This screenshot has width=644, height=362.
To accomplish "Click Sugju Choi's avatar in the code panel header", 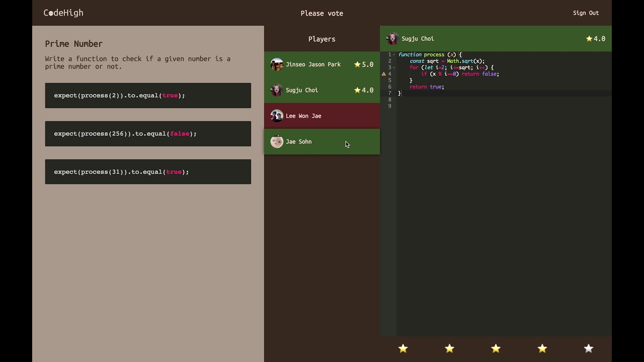I will [392, 38].
